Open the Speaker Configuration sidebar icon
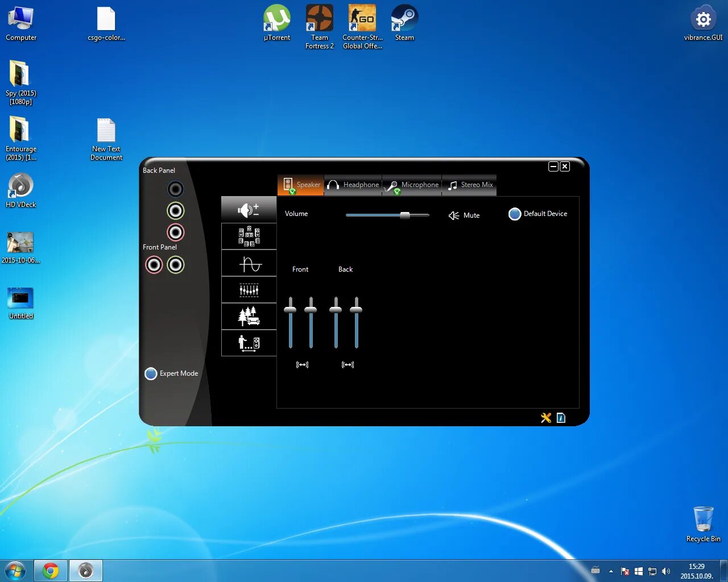This screenshot has height=582, width=728. 249,236
